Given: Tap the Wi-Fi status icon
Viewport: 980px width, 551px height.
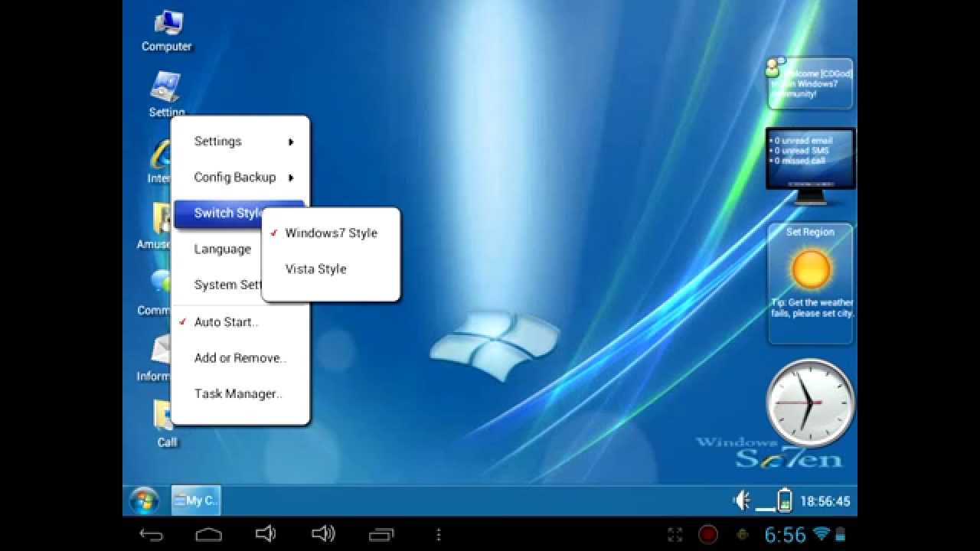Looking at the screenshot, I should 822,533.
